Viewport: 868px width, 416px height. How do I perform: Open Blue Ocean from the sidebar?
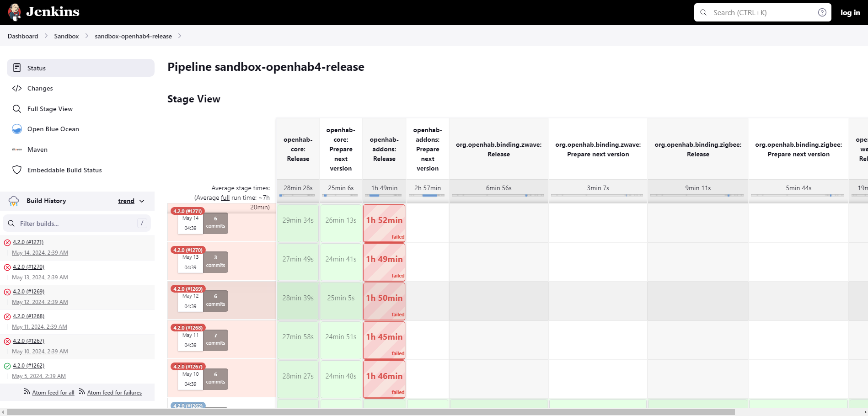tap(53, 129)
